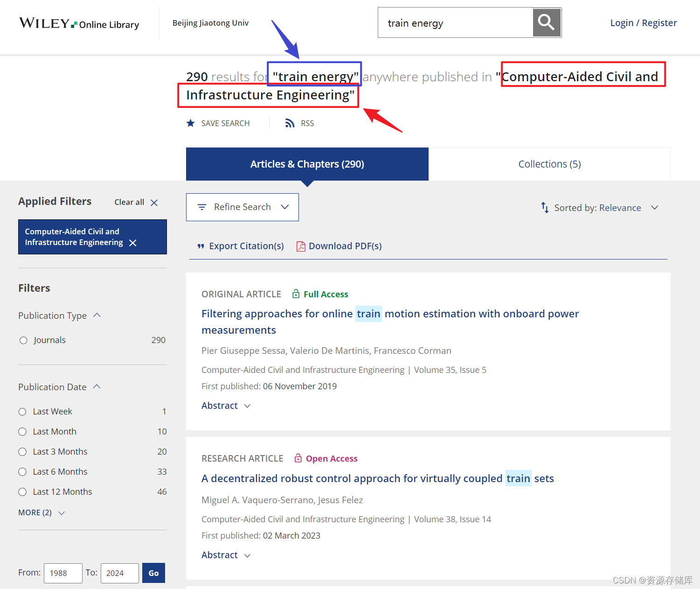
Task: Click author Valerio De Martinis
Action: (x=330, y=351)
